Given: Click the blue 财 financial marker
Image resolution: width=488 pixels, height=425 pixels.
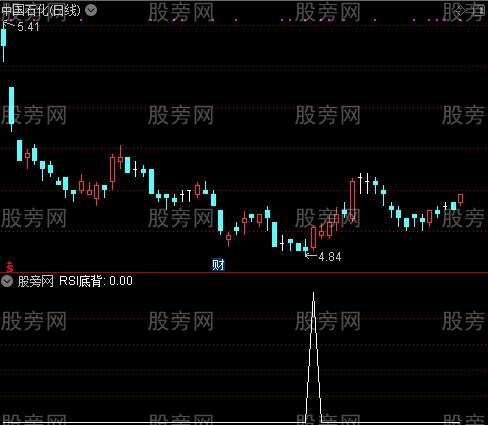Looking at the screenshot, I should click(x=218, y=265).
